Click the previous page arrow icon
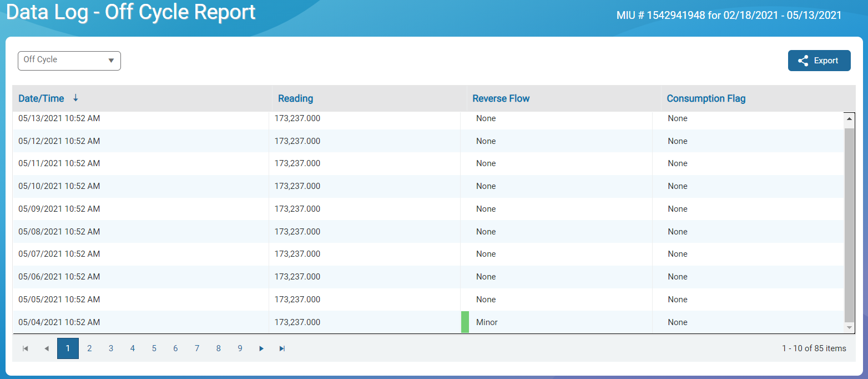Viewport: 868px width, 379px height. 47,348
